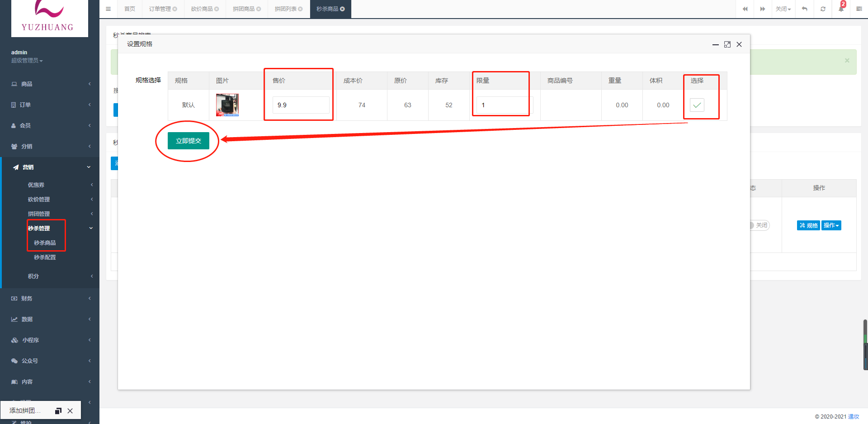The height and width of the screenshot is (424, 868).
Task: Expand the 分销 sidebar menu
Action: 50,147
